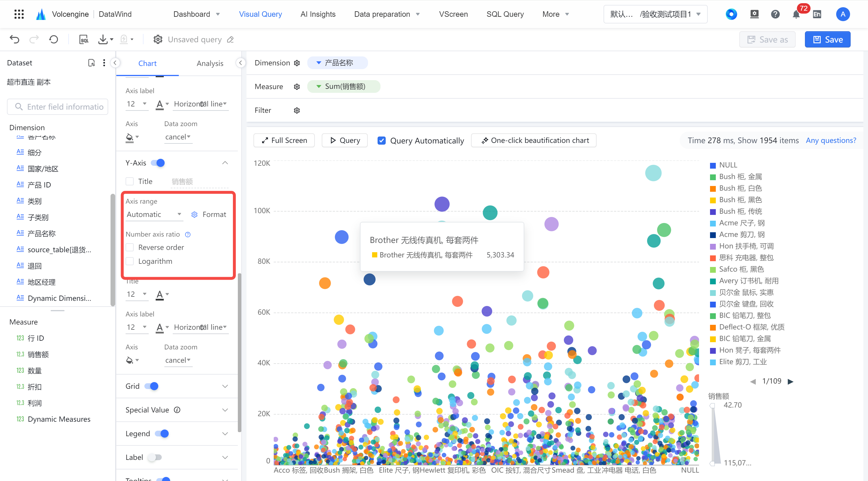Click the refresh query icon
Screen dimensions: 868x481
pyautogui.click(x=54, y=39)
